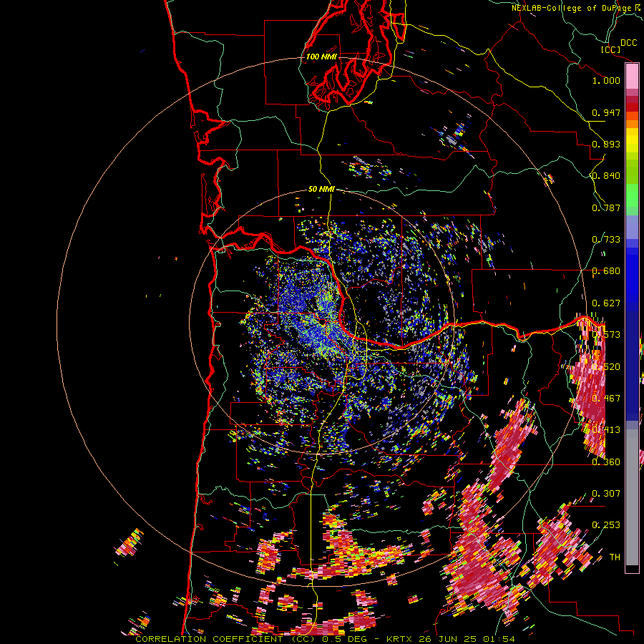
Task: Click the 0.733 color scale value
Action: pyautogui.click(x=606, y=240)
